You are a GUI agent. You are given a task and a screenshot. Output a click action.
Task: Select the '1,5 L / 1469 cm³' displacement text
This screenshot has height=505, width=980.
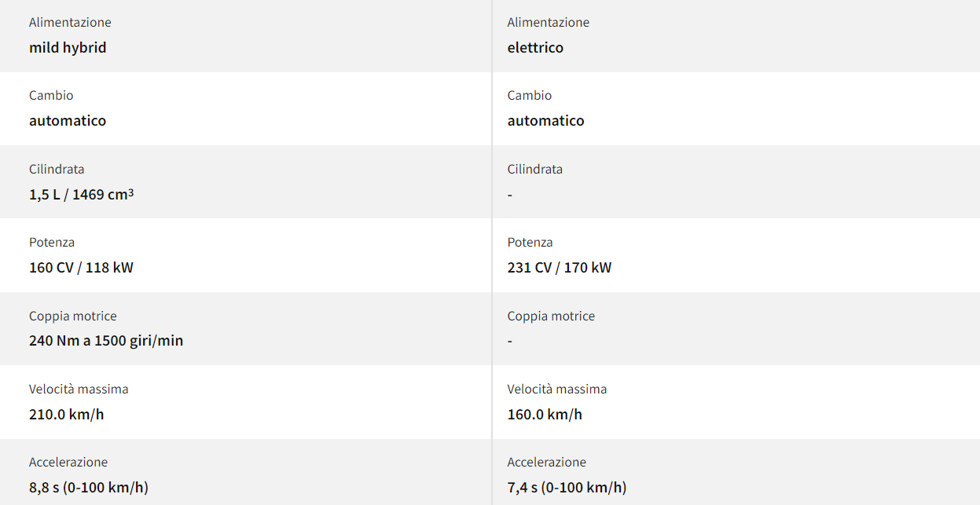(x=82, y=194)
